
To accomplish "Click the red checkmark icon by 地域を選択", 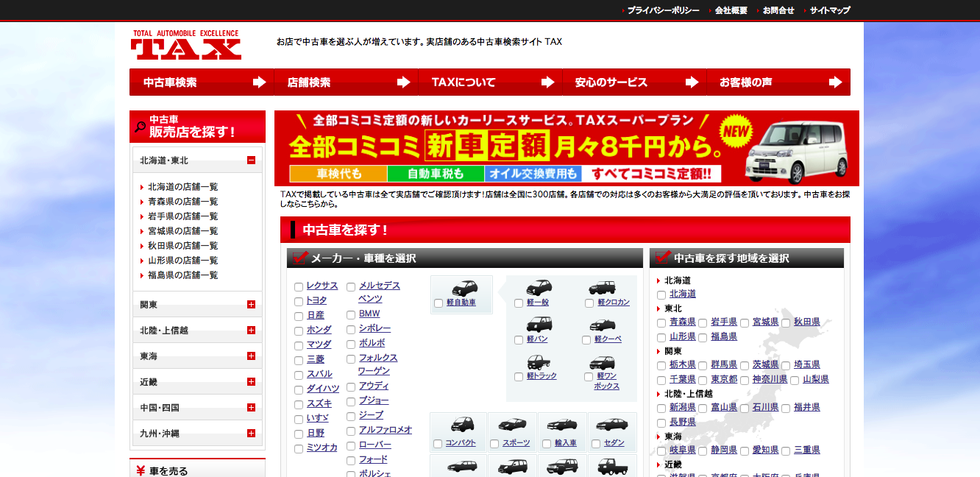I will click(663, 258).
